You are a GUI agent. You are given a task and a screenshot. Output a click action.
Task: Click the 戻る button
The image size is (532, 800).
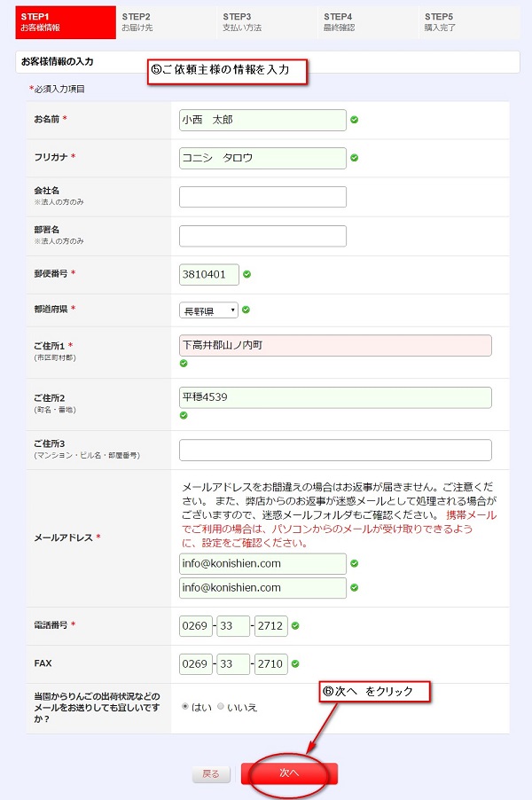pos(211,774)
